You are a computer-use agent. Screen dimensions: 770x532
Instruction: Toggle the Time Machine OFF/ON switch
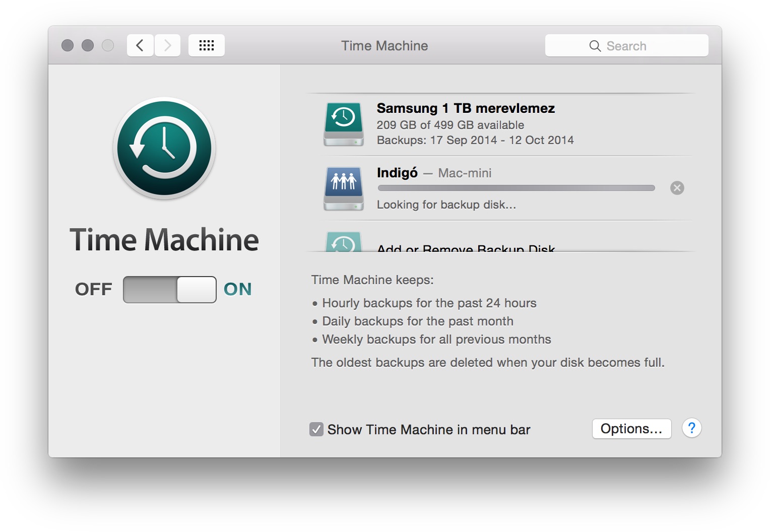(x=170, y=290)
